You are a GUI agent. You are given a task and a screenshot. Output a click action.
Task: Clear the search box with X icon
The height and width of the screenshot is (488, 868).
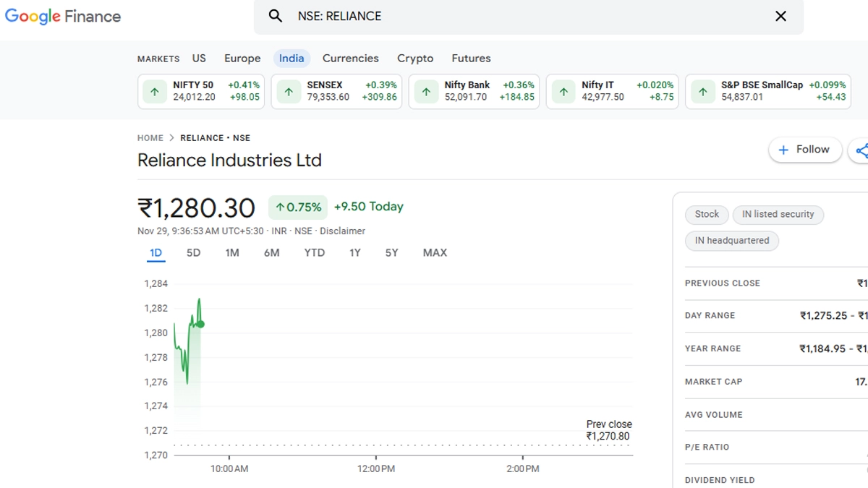tap(780, 16)
